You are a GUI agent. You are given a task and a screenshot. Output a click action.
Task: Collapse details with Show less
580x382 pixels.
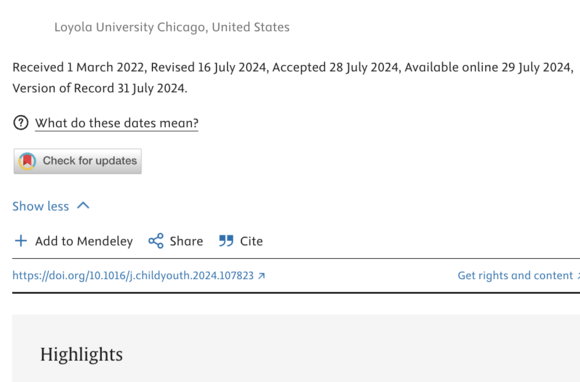pyautogui.click(x=41, y=206)
